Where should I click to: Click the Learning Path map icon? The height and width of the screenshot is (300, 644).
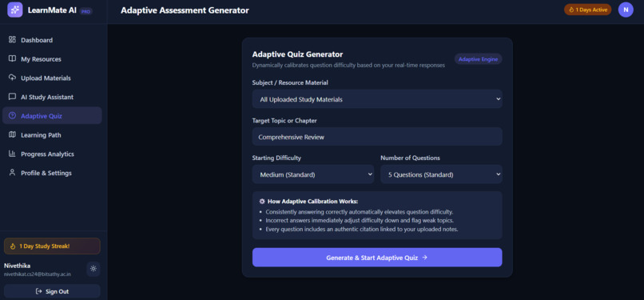coord(12,134)
